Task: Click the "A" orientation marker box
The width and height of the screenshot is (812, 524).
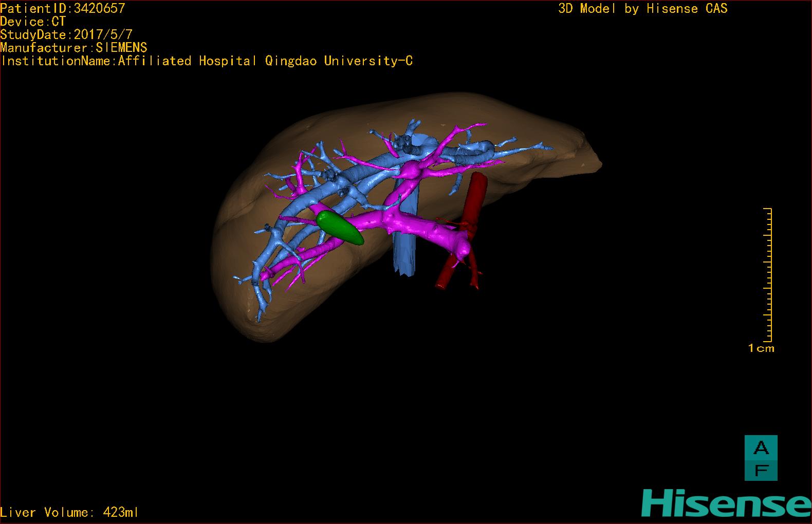Action: (x=761, y=448)
